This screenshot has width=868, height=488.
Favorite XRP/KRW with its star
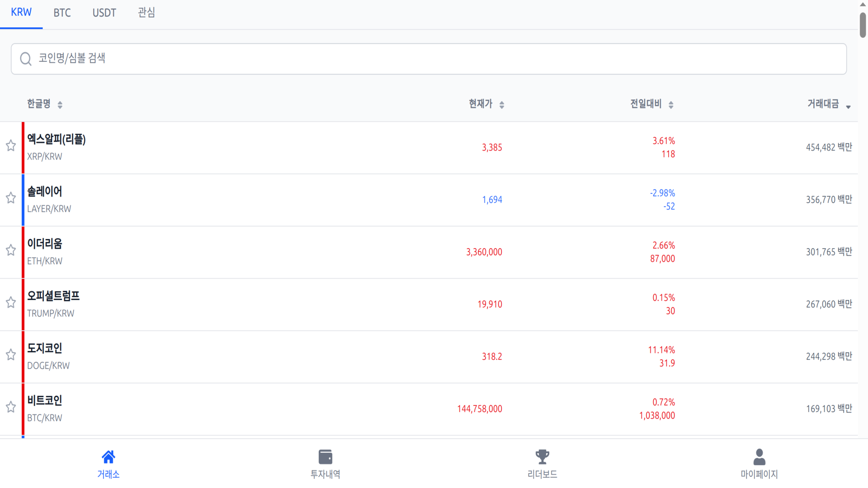click(x=11, y=145)
